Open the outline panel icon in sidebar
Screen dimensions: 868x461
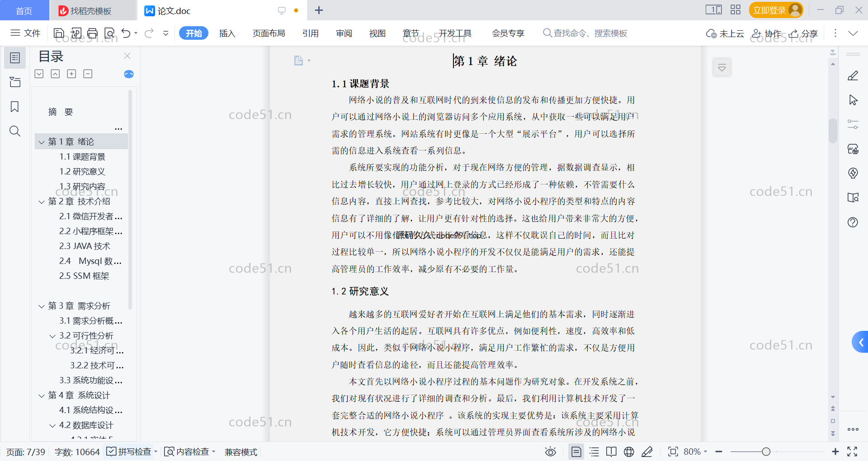(15, 58)
